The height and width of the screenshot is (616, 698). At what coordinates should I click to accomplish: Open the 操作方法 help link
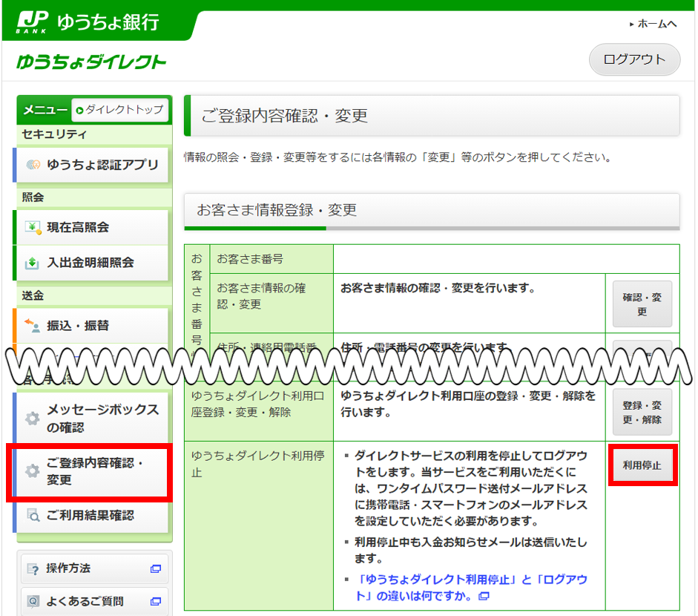coord(94,569)
